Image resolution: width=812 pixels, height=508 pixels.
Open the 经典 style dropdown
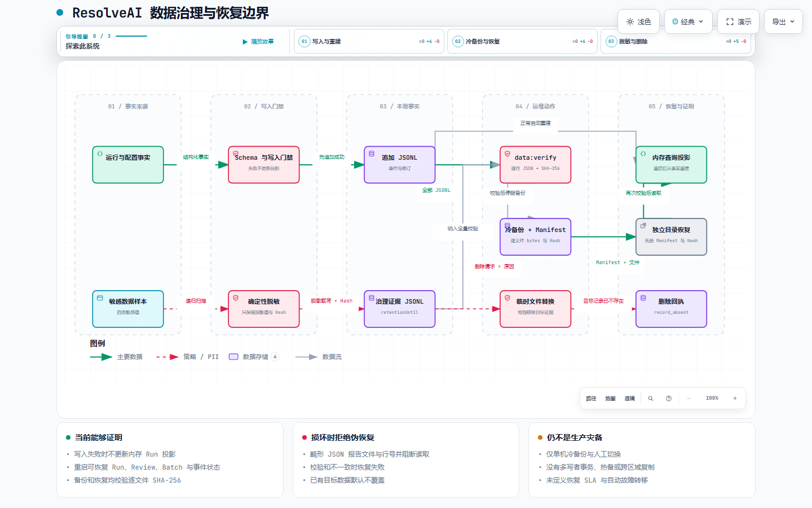click(688, 21)
